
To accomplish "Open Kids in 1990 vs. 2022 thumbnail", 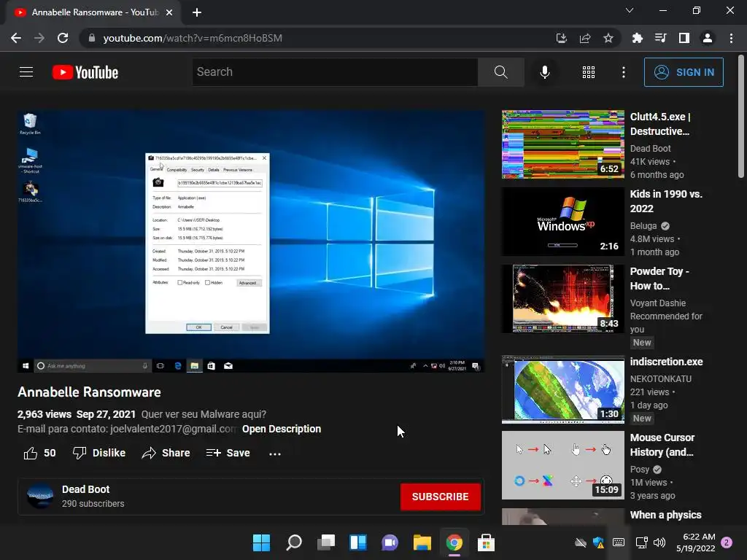I will tap(562, 222).
